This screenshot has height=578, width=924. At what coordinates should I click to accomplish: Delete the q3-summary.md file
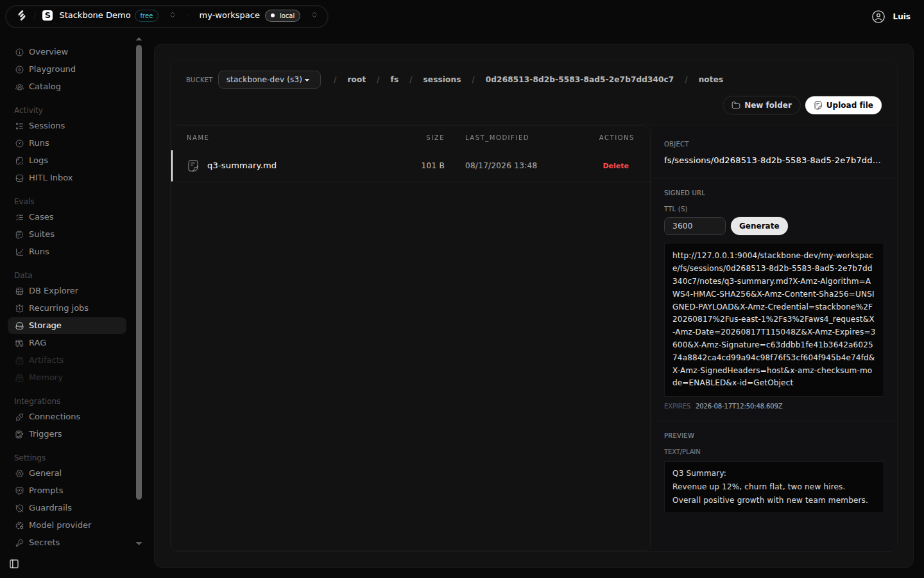pos(616,166)
